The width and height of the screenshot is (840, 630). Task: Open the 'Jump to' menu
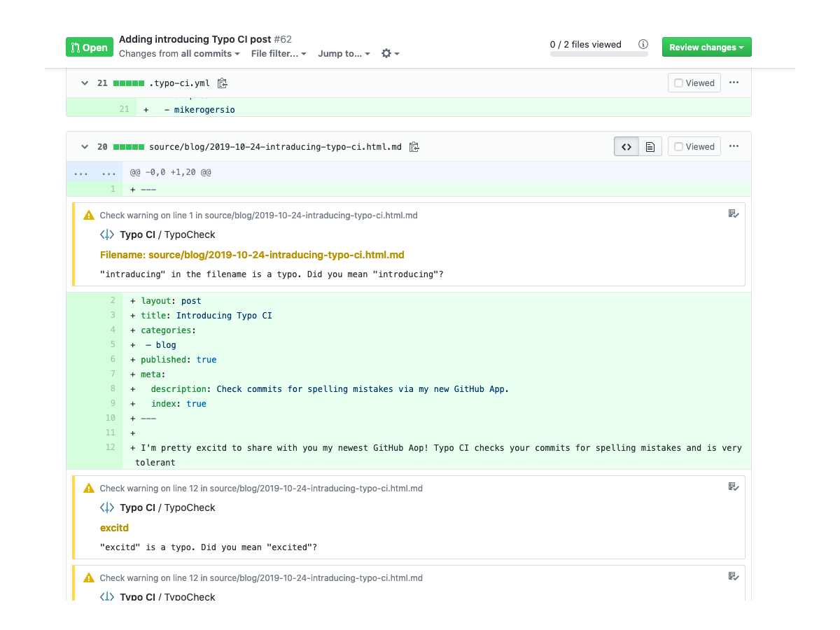point(344,54)
